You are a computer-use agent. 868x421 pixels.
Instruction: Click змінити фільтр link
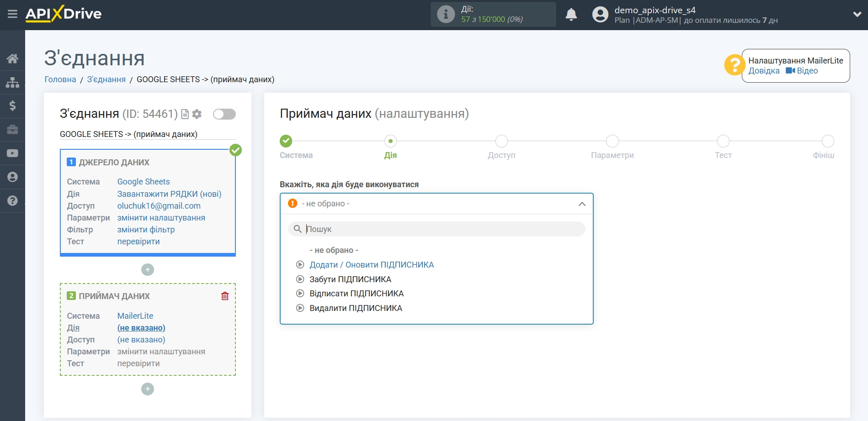pos(146,230)
